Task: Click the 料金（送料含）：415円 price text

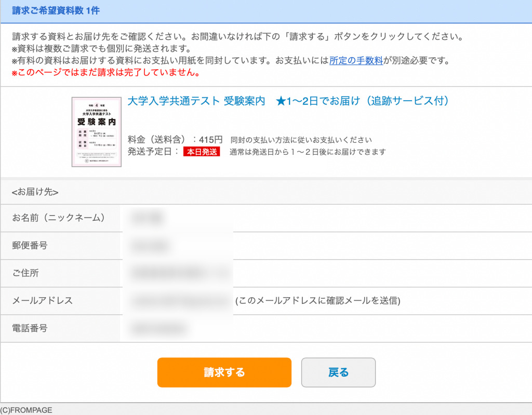Action: (x=175, y=140)
